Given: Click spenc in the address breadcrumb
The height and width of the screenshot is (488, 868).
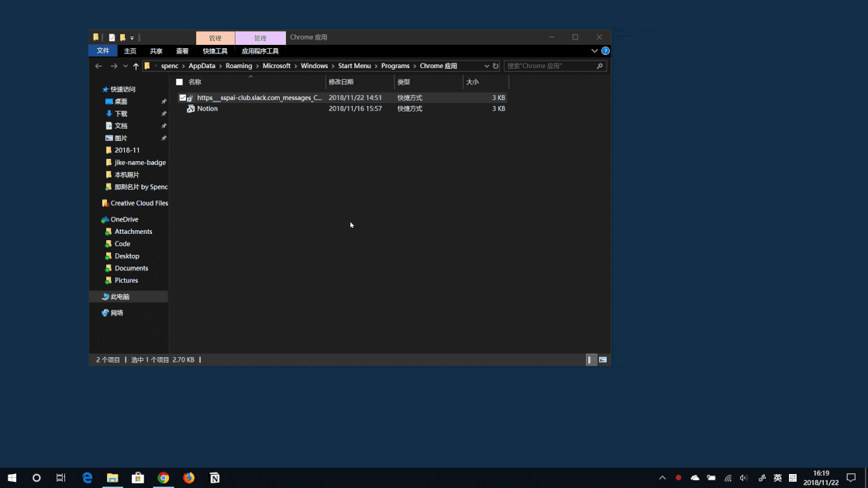Looking at the screenshot, I should (x=170, y=66).
